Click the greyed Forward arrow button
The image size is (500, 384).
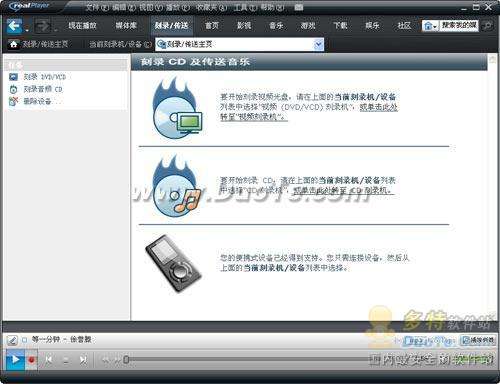click(43, 26)
